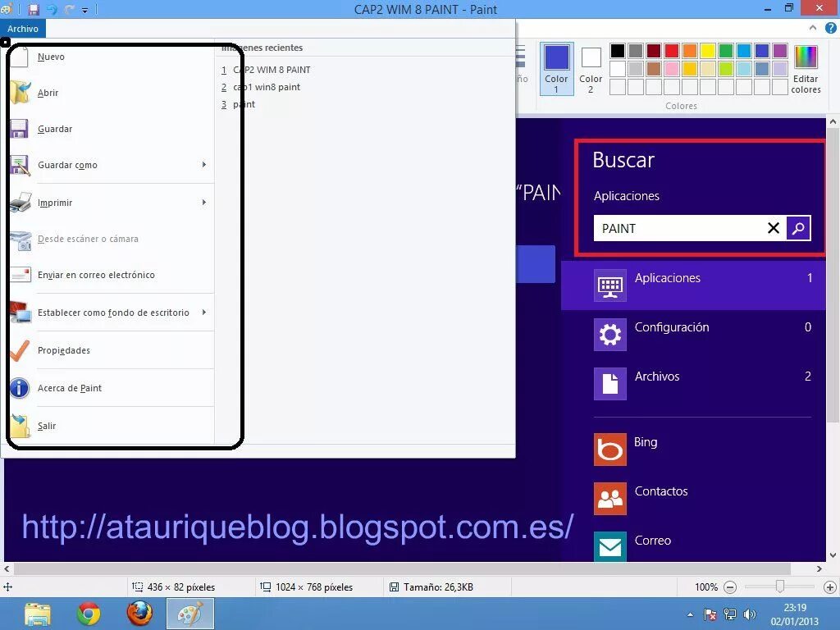Launch Firefox from the taskbar
This screenshot has width=840, height=630.
click(x=139, y=614)
